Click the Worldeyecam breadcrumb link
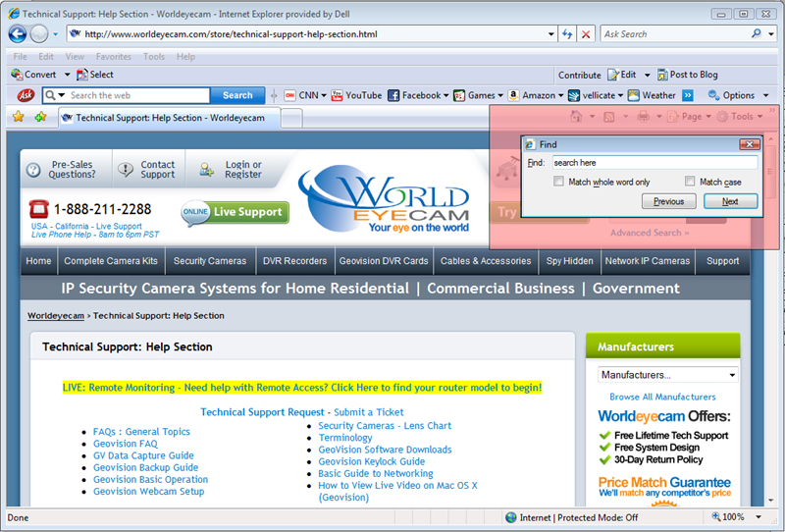 point(56,316)
